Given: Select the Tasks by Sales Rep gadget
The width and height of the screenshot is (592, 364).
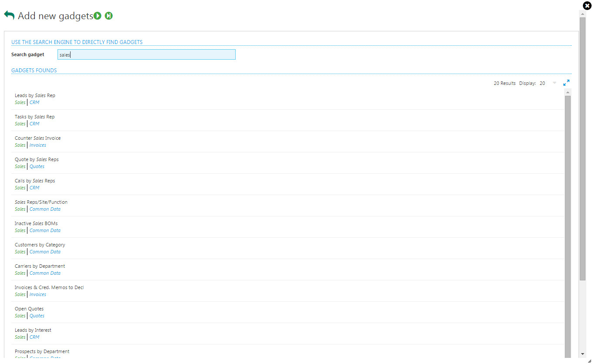Looking at the screenshot, I should point(34,117).
